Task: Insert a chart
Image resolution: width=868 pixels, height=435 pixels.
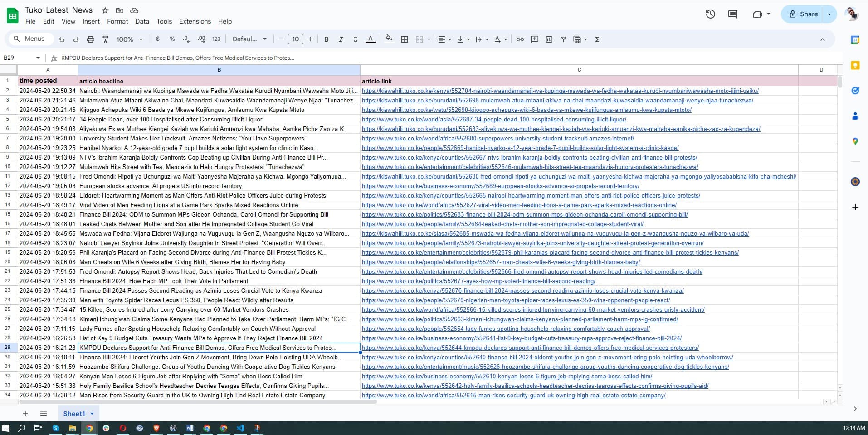Action: pos(549,39)
